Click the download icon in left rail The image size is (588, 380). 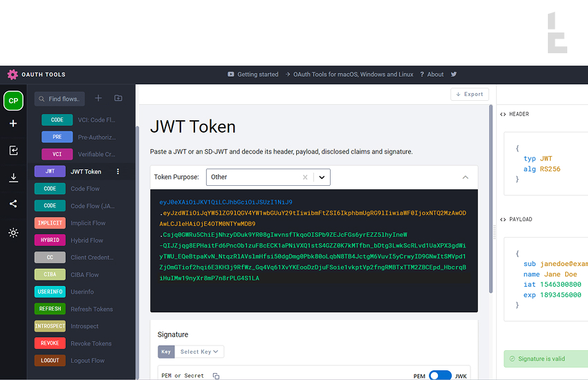[x=13, y=178]
